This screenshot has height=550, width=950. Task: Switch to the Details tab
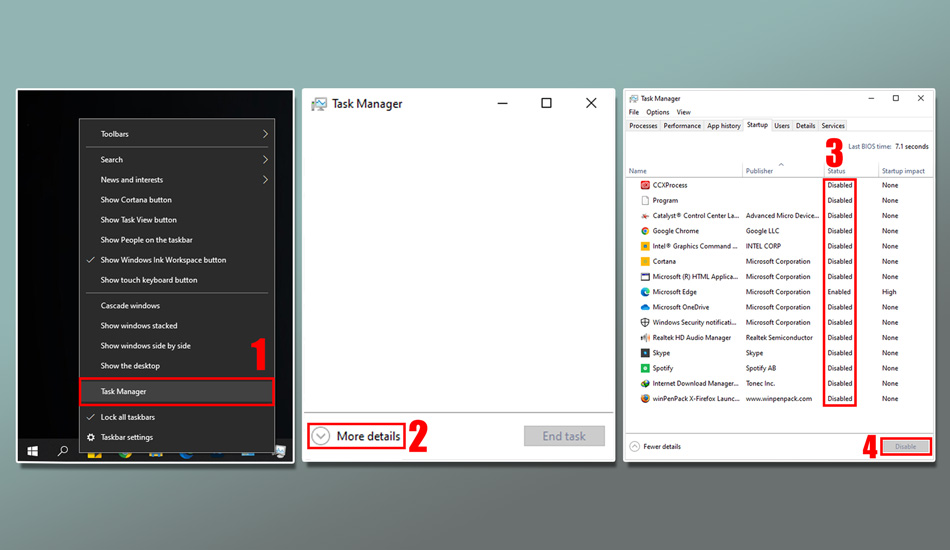[805, 125]
